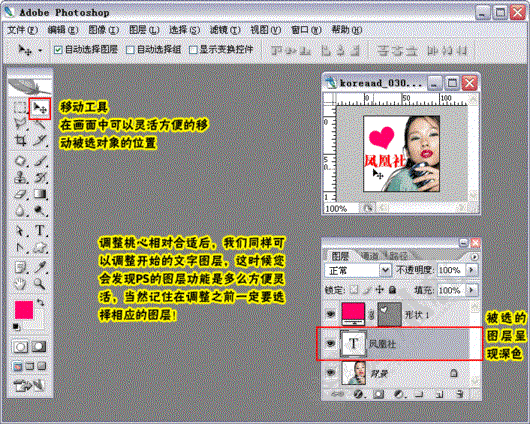The width and height of the screenshot is (530, 424).
Task: Click the create new layer button
Action: pos(439,394)
